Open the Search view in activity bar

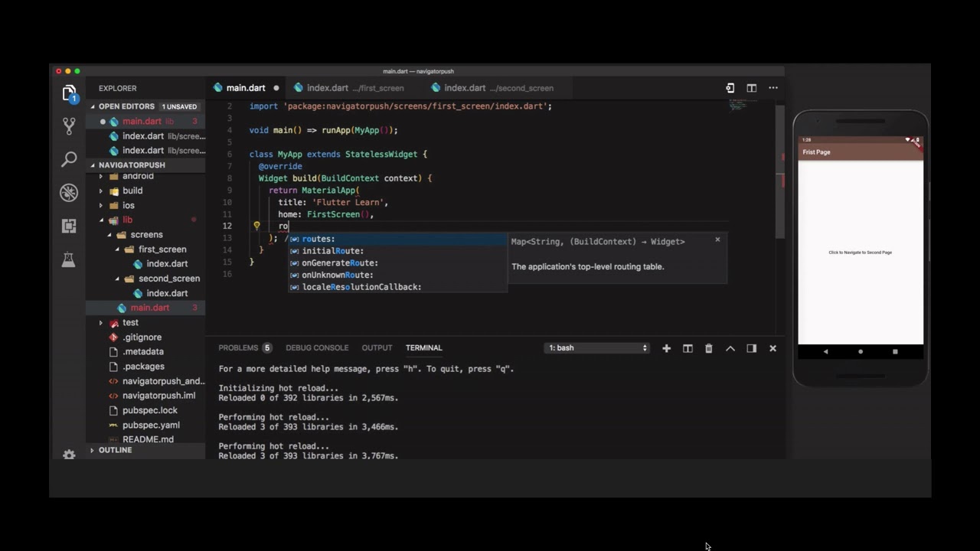click(x=69, y=159)
